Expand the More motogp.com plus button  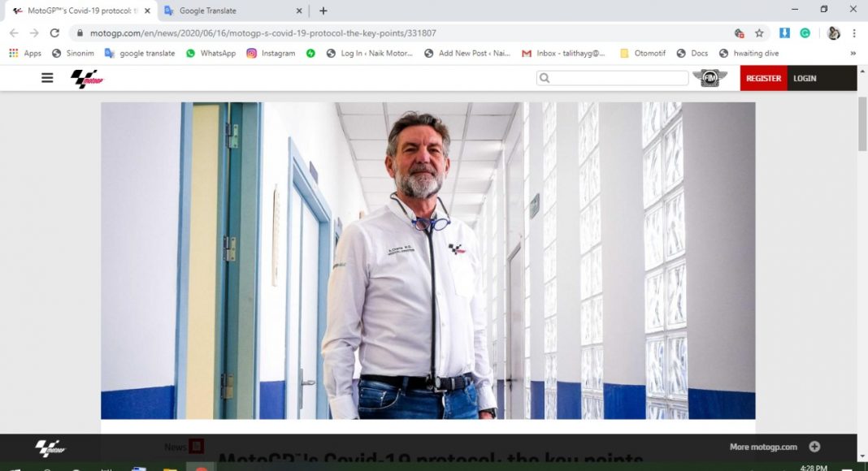pyautogui.click(x=814, y=447)
